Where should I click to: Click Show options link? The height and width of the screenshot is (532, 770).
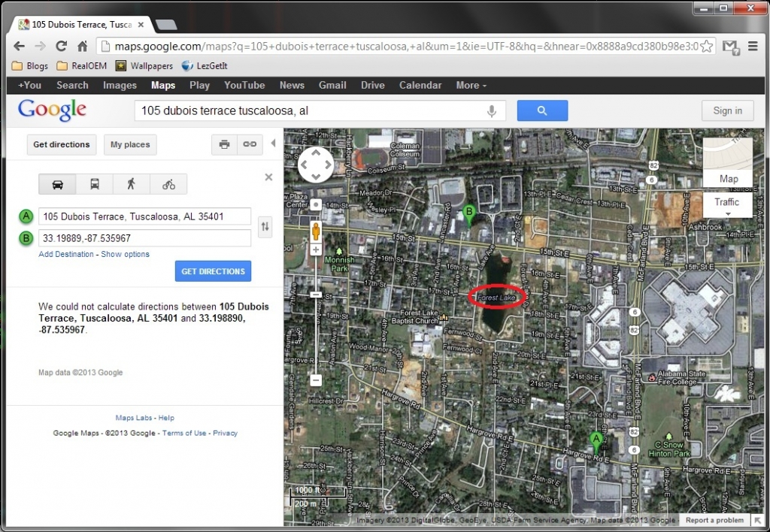click(126, 254)
